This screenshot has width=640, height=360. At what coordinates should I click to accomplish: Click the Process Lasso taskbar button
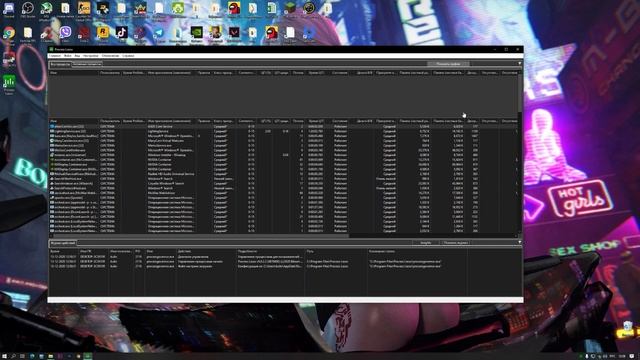[x=88, y=356]
